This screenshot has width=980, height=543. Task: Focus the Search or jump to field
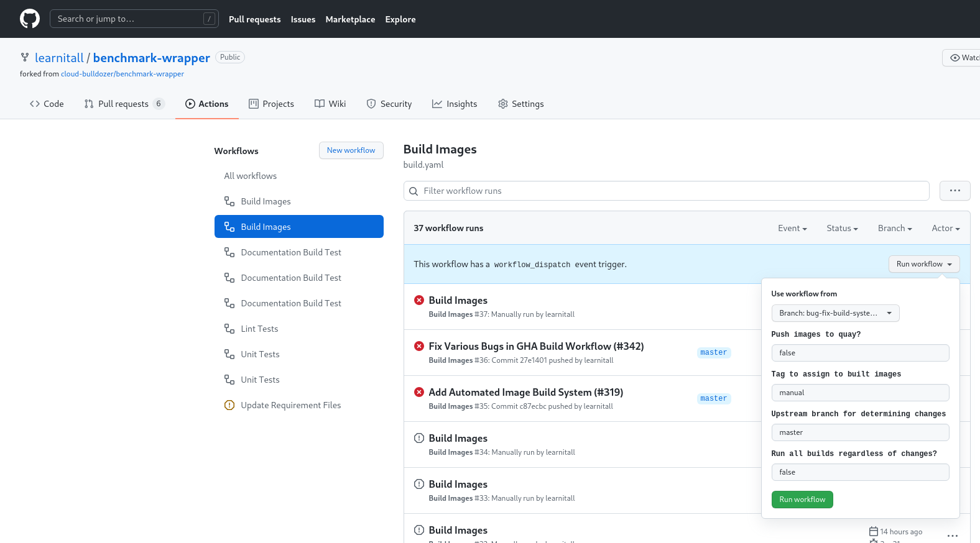click(134, 19)
